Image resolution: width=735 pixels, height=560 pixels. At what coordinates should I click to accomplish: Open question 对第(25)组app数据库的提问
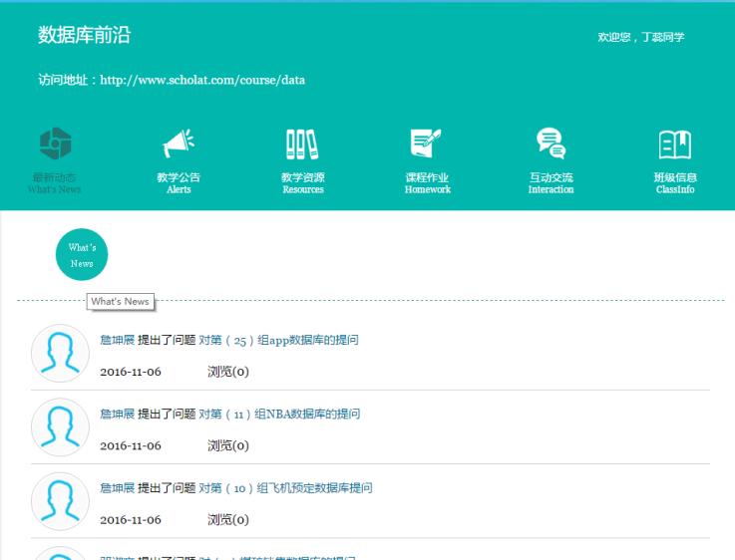278,340
